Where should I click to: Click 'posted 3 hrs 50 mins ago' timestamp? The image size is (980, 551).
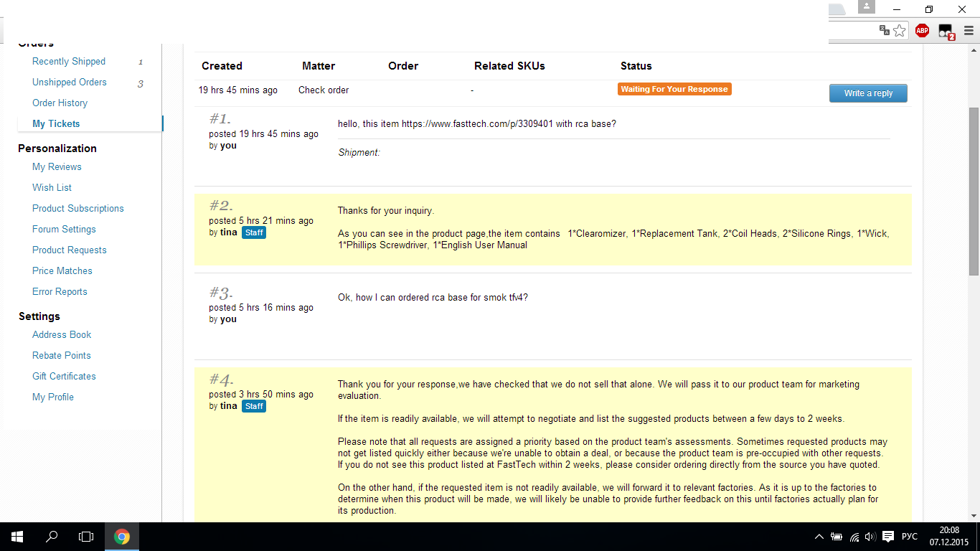coord(261,395)
